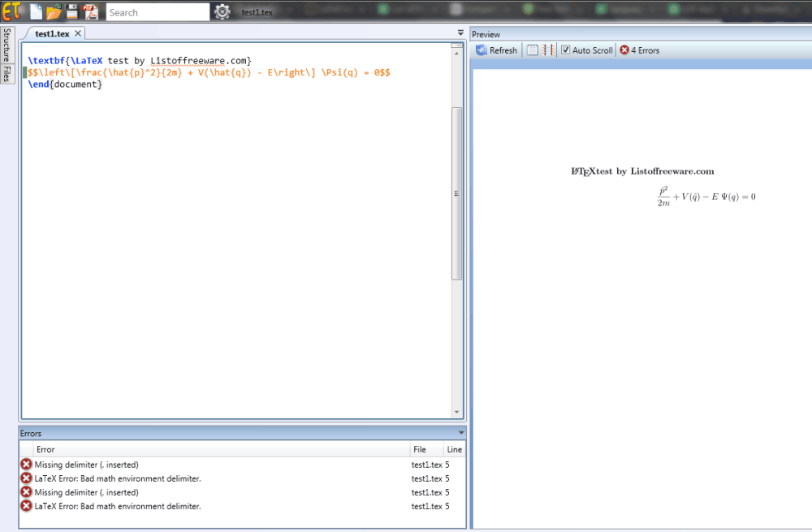The height and width of the screenshot is (532, 812).
Task: Select the single page view icon in Preview
Action: click(533, 50)
